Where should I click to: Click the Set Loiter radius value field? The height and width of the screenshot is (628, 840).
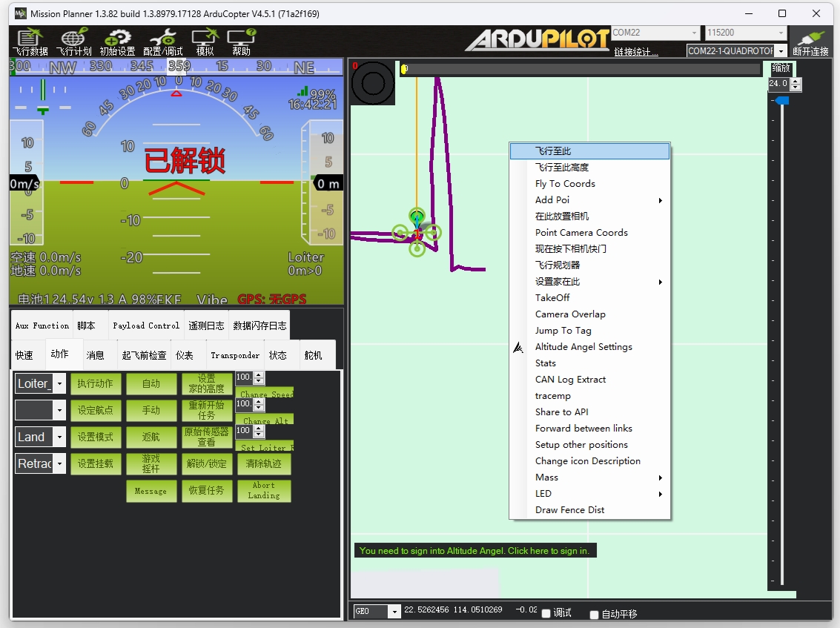(244, 431)
